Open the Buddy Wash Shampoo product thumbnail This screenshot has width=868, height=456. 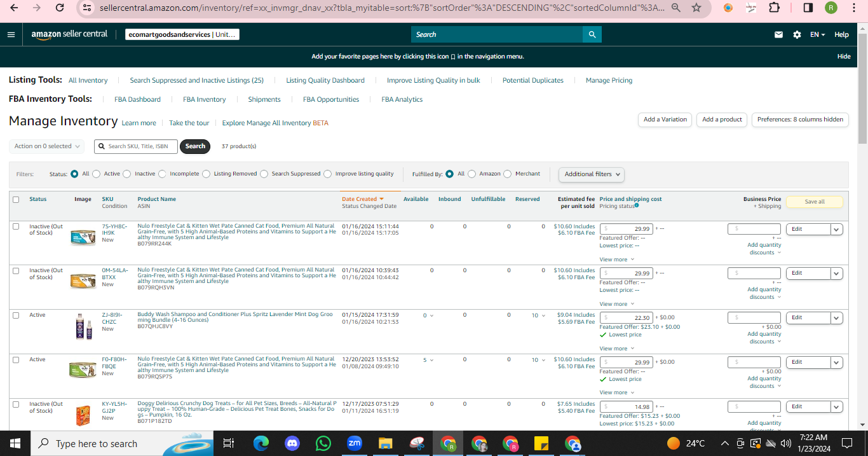click(83, 326)
